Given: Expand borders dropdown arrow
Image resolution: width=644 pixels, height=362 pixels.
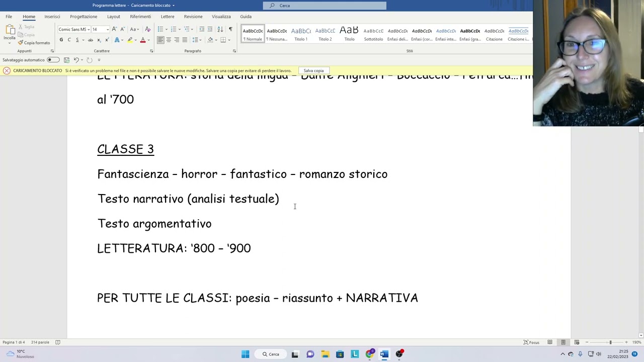Looking at the screenshot, I should pyautogui.click(x=229, y=40).
